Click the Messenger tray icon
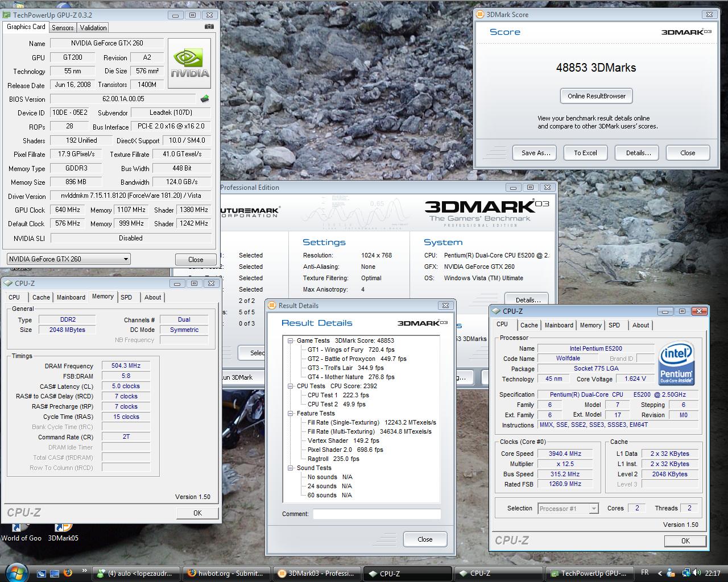 click(x=672, y=573)
